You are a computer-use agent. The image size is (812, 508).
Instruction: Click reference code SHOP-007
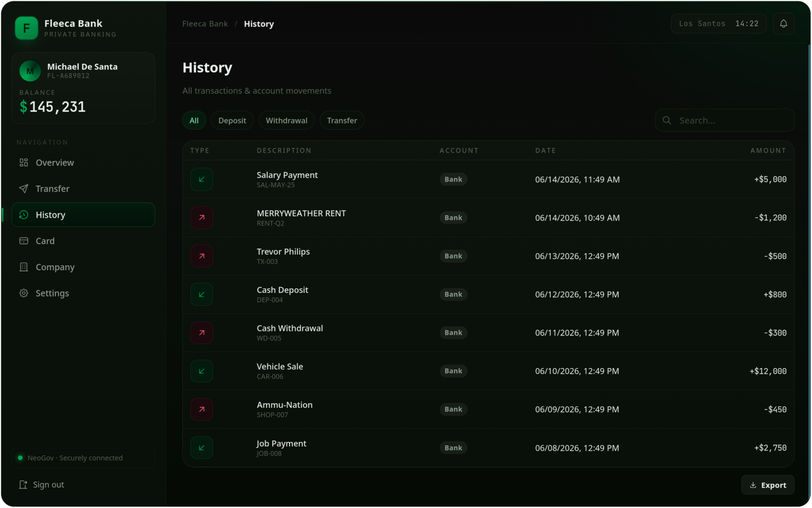(272, 415)
